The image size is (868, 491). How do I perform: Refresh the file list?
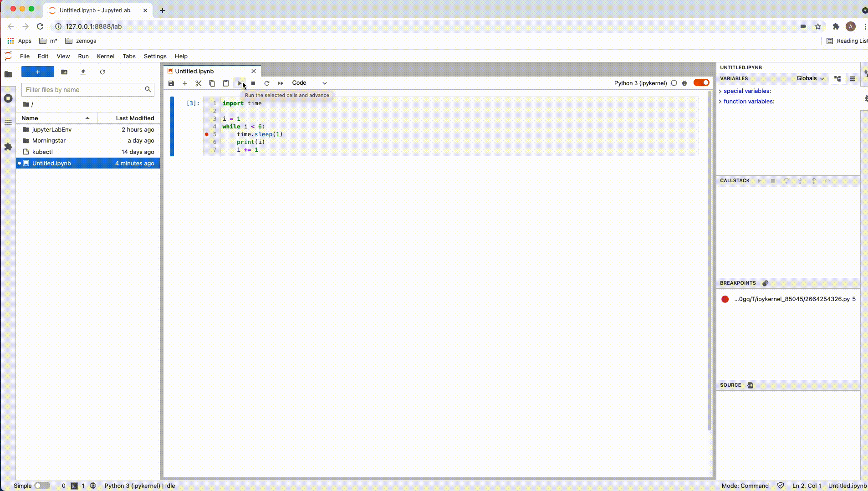click(x=102, y=72)
